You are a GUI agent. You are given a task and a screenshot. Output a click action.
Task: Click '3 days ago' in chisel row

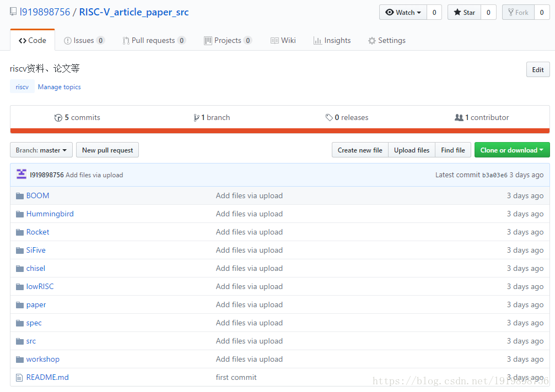525,268
